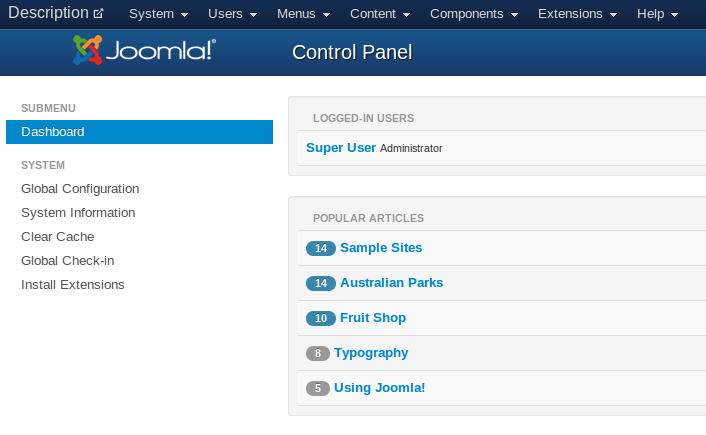The width and height of the screenshot is (706, 435).
Task: Open the Extensions dropdown menu
Action: click(x=577, y=14)
